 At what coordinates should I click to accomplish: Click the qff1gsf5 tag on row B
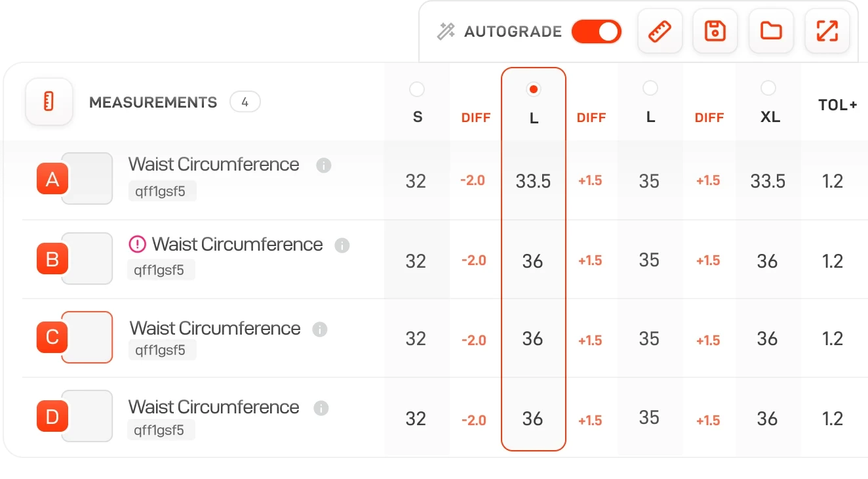[161, 270]
